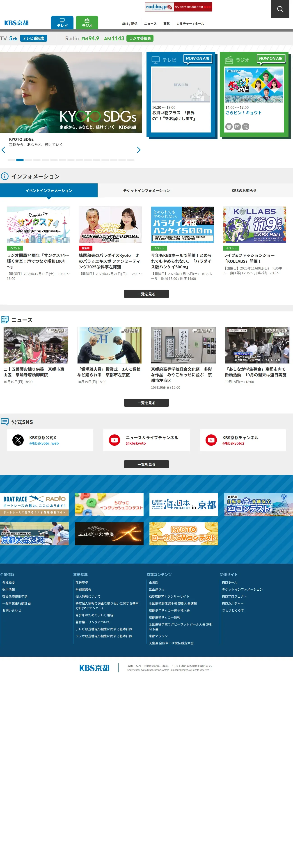The image size is (293, 868).
Task: Show next carousel slide with right arrow
Action: point(139,150)
